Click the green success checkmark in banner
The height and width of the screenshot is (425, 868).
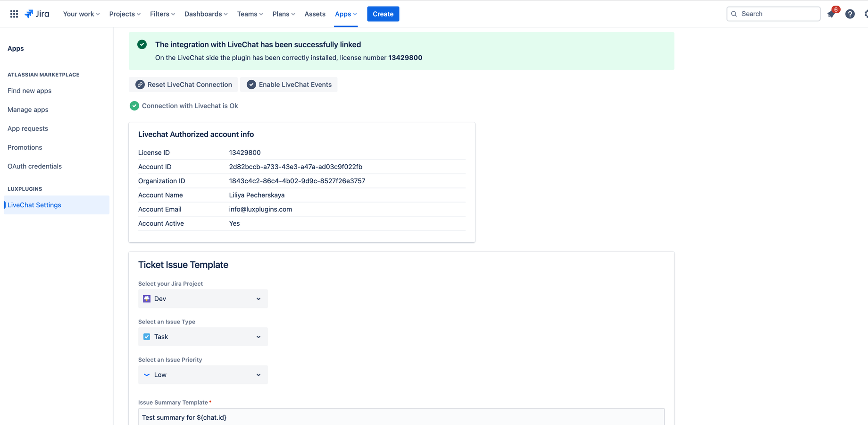pos(142,44)
